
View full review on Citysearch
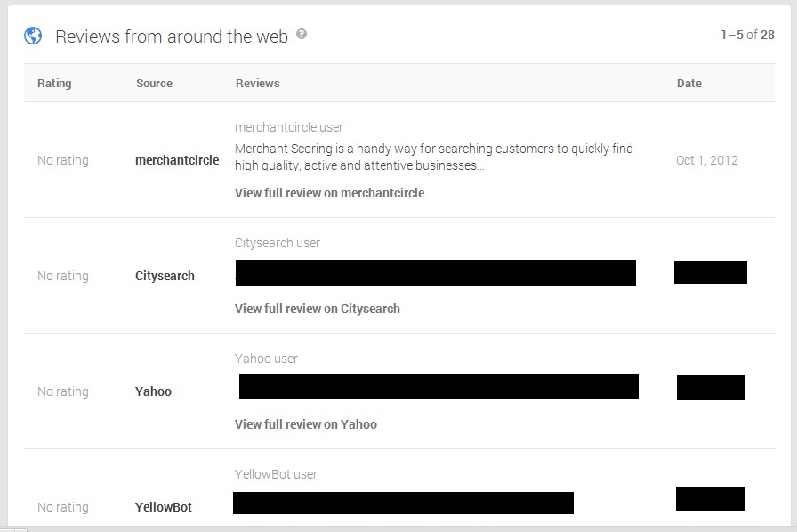pyautogui.click(x=318, y=309)
